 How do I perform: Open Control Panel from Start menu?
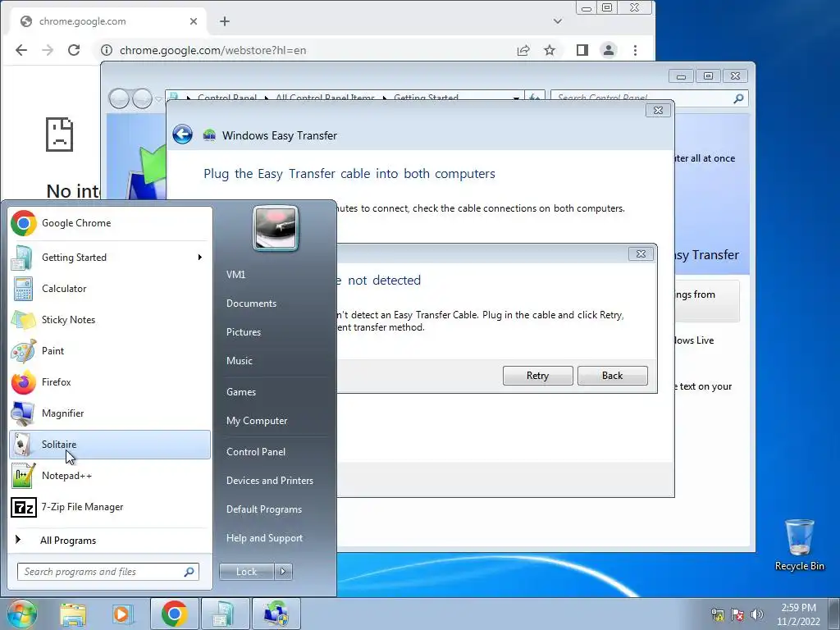click(256, 452)
